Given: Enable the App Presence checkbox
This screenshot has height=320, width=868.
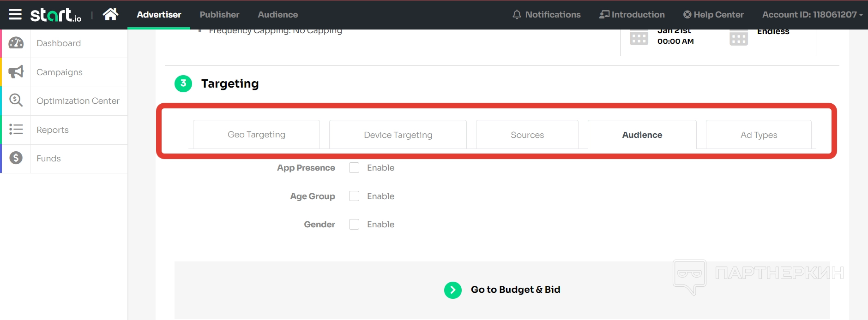Looking at the screenshot, I should (354, 168).
